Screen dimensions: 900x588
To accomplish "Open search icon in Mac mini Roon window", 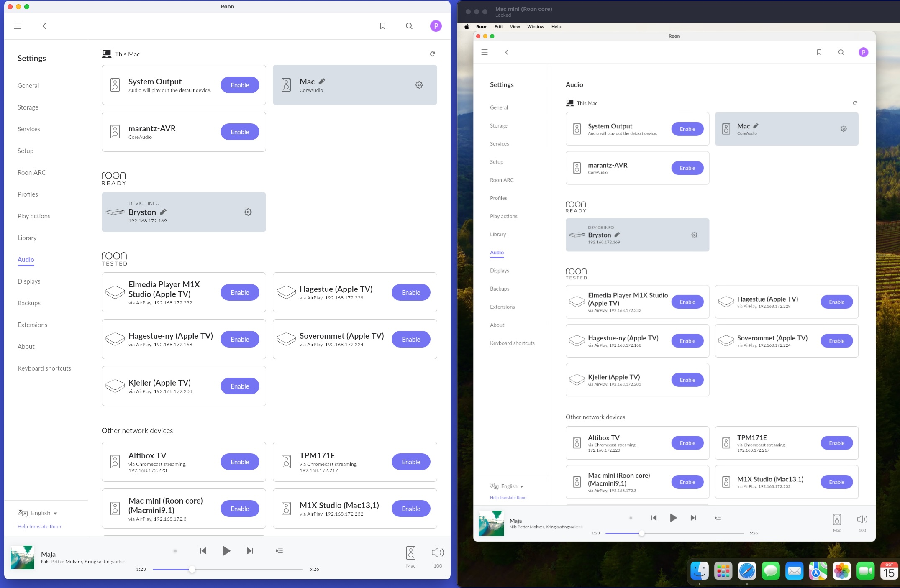I will [x=841, y=52].
